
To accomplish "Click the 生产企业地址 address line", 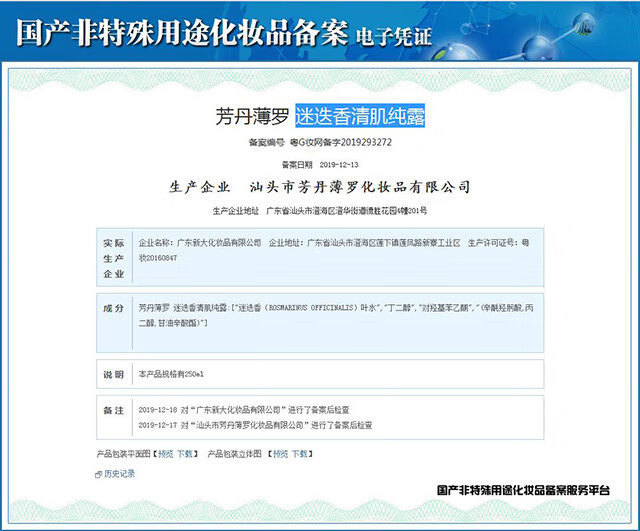I will (x=320, y=211).
